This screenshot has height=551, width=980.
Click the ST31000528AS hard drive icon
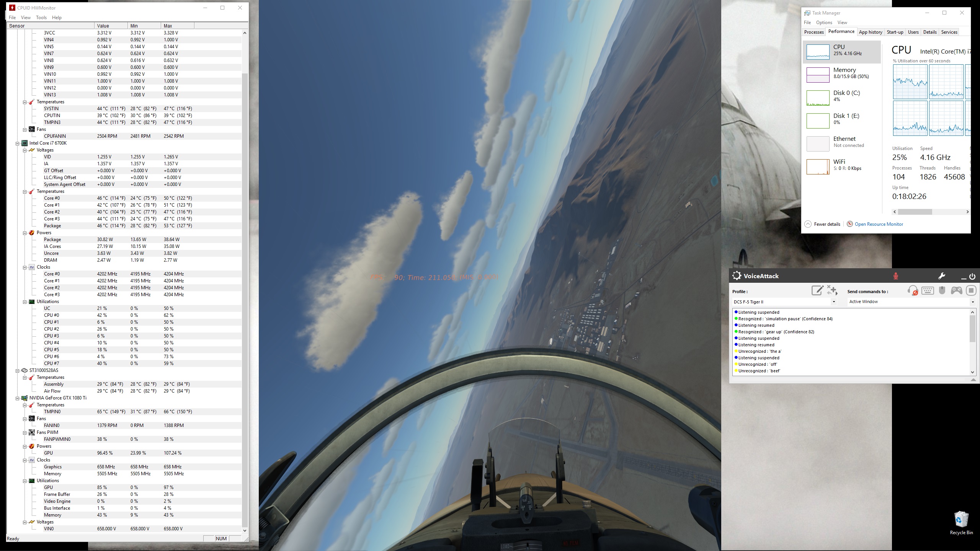click(24, 370)
